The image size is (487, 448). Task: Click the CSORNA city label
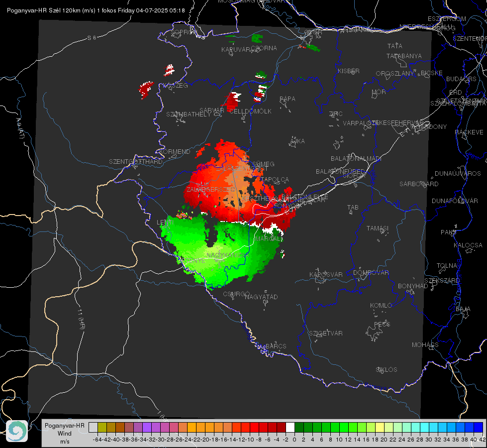pyautogui.click(x=264, y=48)
